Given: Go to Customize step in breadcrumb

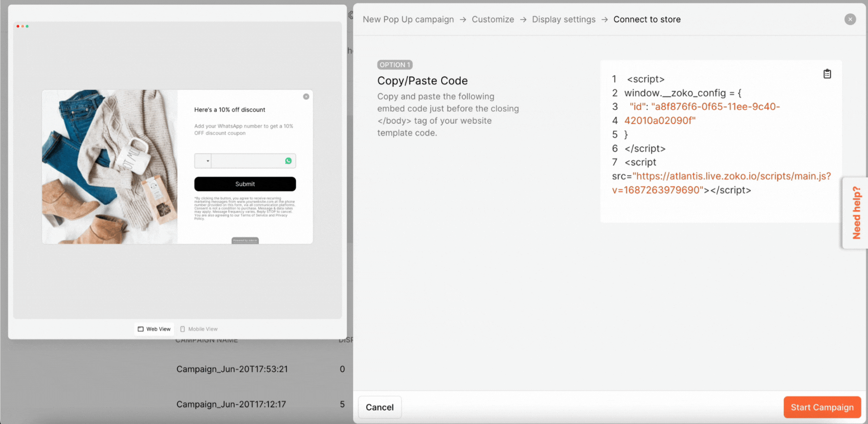Looking at the screenshot, I should pos(493,19).
